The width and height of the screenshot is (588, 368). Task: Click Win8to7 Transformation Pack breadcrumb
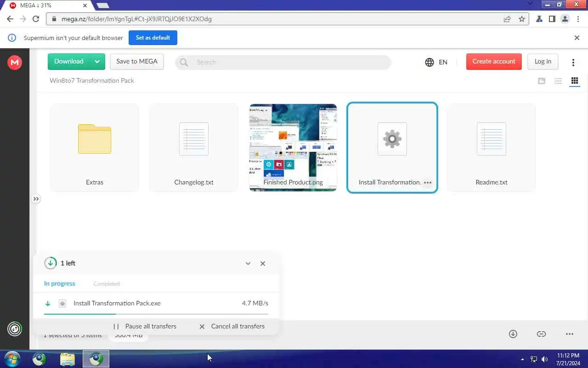coord(92,80)
